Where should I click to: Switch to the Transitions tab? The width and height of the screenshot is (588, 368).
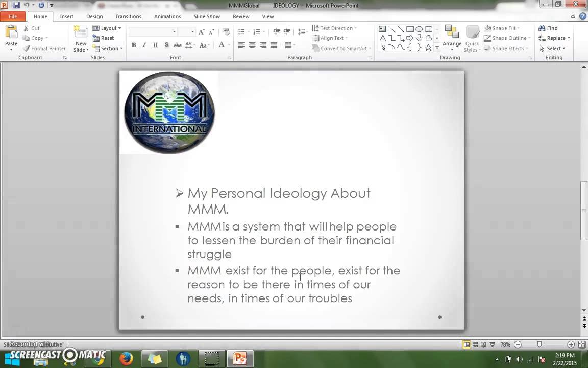128,16
